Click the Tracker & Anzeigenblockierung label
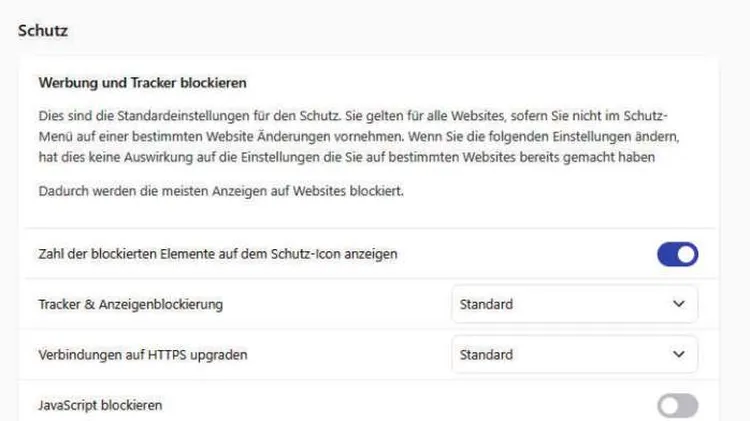 point(130,304)
